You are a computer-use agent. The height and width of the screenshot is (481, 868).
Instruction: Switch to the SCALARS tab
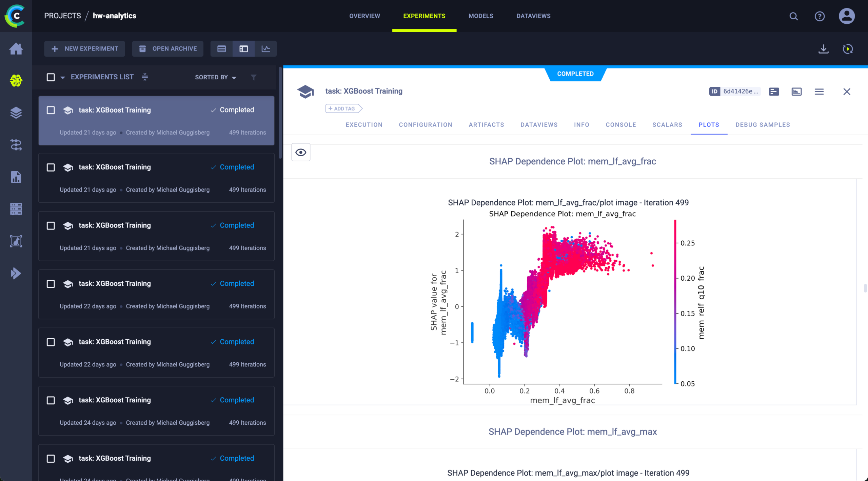click(667, 125)
